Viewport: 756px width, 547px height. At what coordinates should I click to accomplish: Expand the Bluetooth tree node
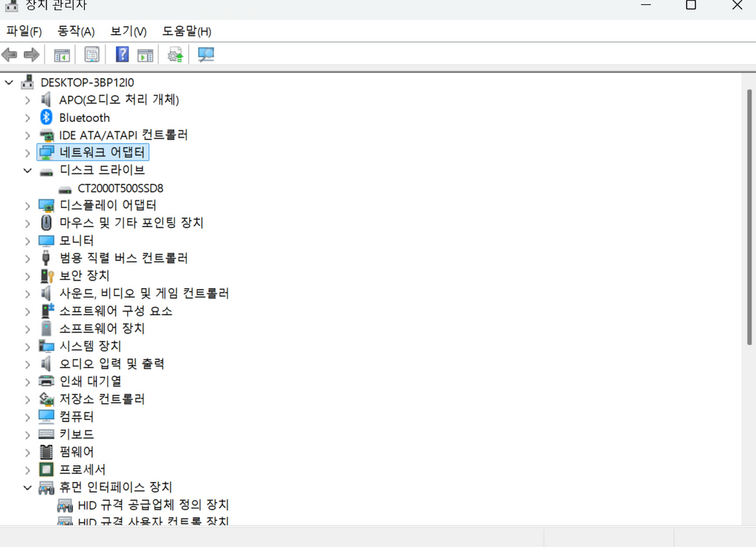click(27, 117)
